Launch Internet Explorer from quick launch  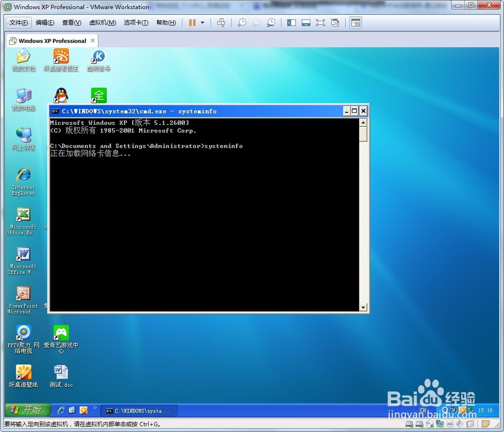61,410
